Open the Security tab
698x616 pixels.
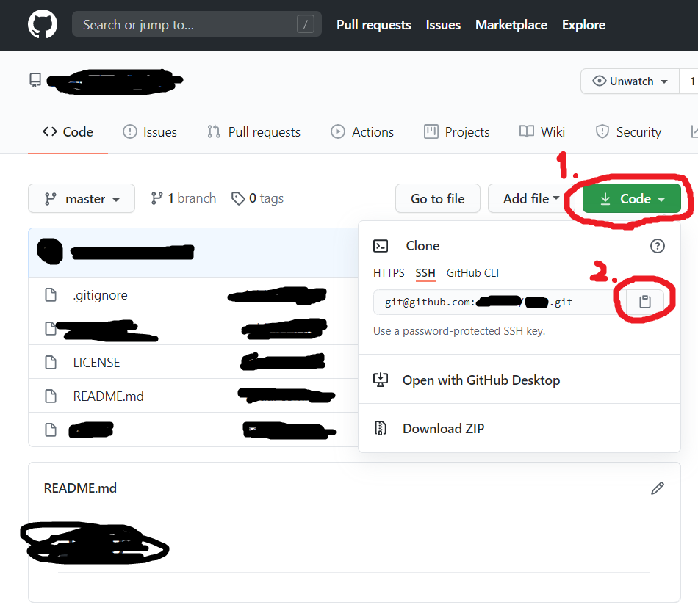coord(627,132)
